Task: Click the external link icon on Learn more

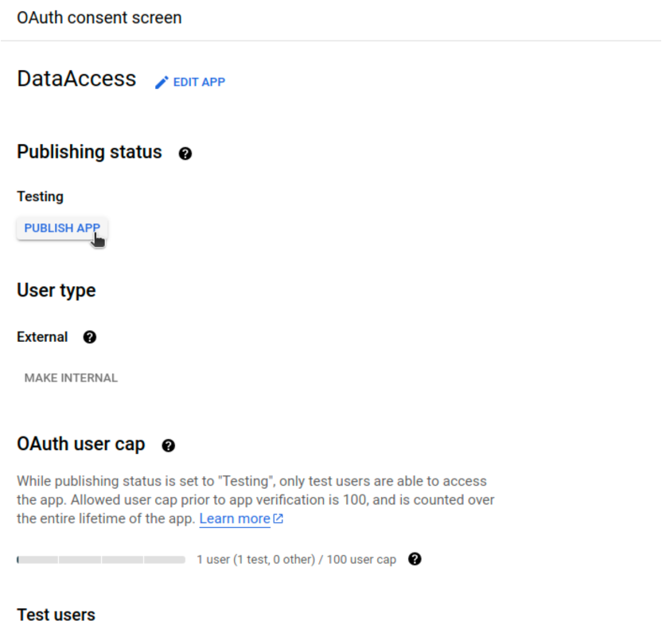Action: (277, 518)
